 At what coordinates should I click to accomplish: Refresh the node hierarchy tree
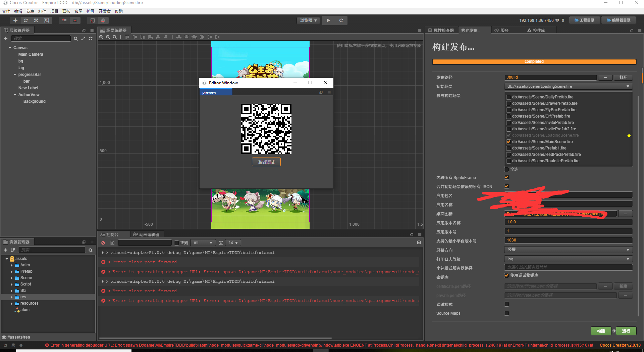(x=91, y=39)
